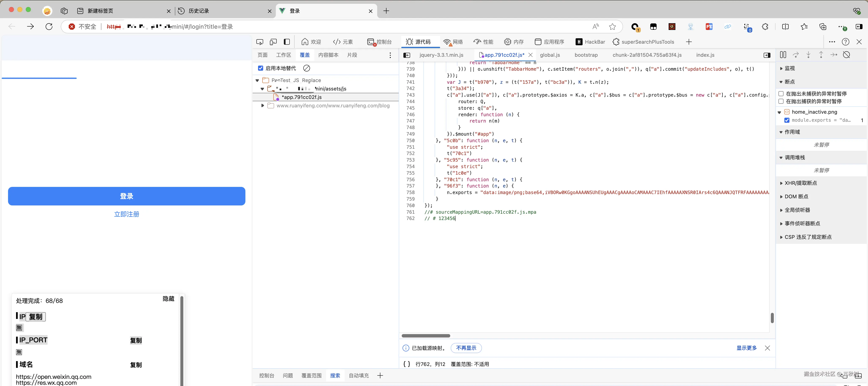The width and height of the screenshot is (868, 386).
Task: Collapse the PenTest JS Replace folder
Action: (257, 80)
